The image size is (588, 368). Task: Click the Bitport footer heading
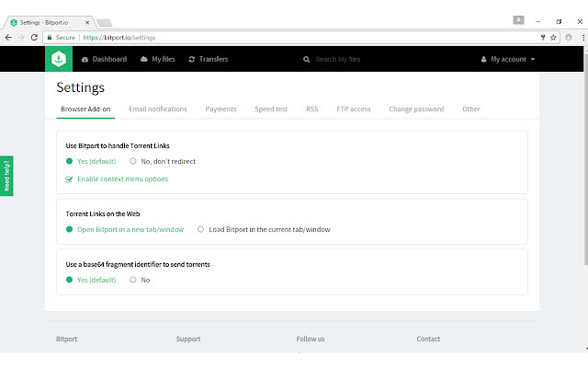click(67, 339)
